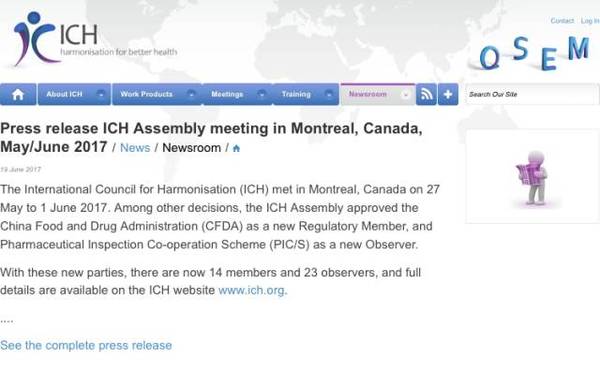Screen dimensions: 600x374
Task: Open the Newsroom menu tab
Action: click(367, 94)
